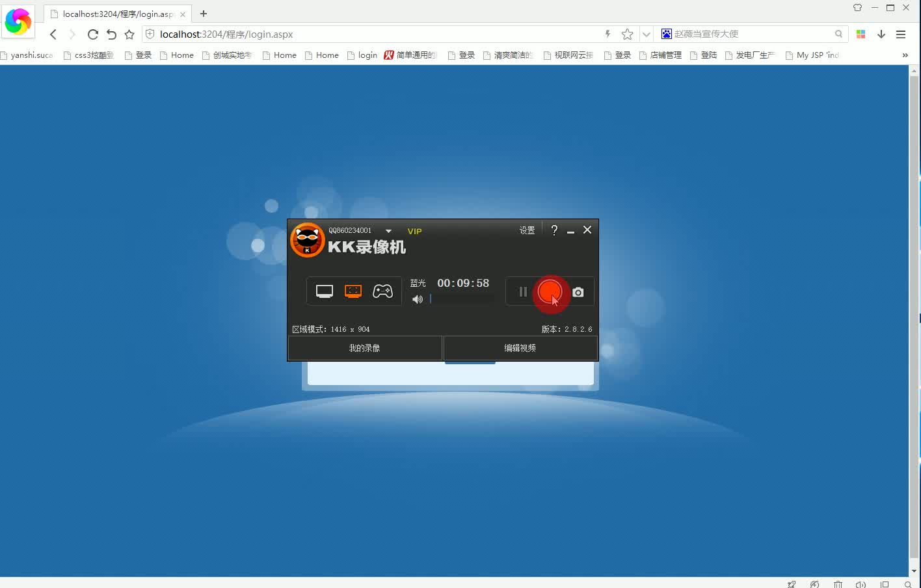Toggle page sound via status bar speaker
This screenshot has height=588, width=921.
pos(861,584)
